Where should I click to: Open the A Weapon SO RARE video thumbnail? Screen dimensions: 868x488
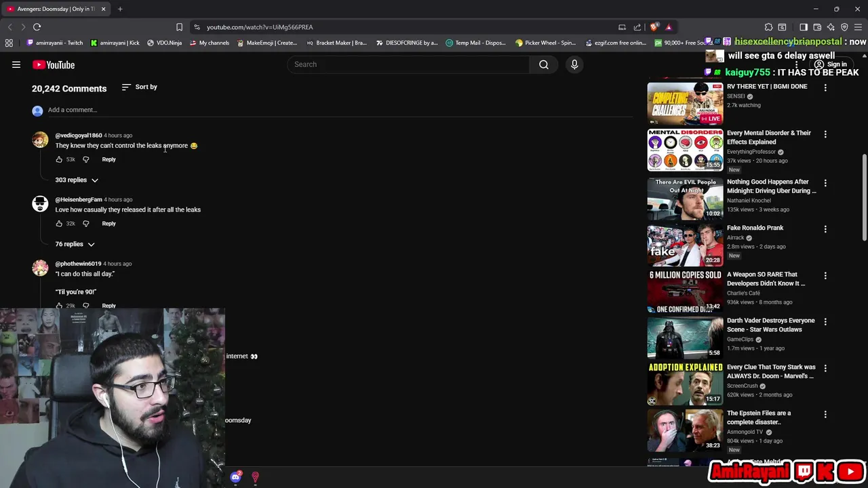[x=685, y=291]
